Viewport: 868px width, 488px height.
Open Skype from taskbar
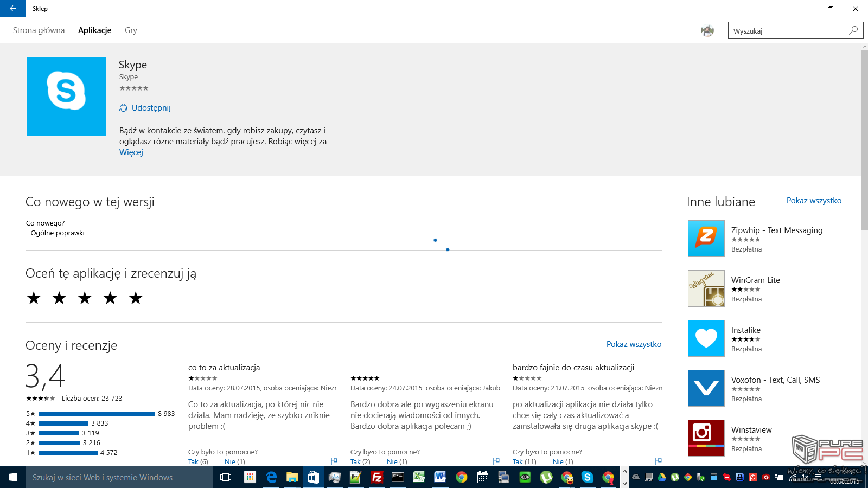(x=588, y=477)
